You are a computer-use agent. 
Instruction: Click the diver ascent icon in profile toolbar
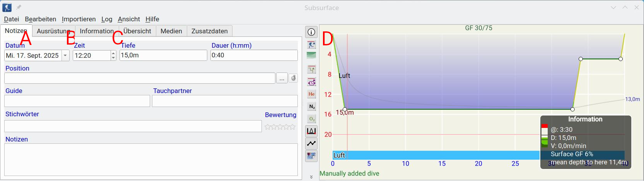point(311,45)
